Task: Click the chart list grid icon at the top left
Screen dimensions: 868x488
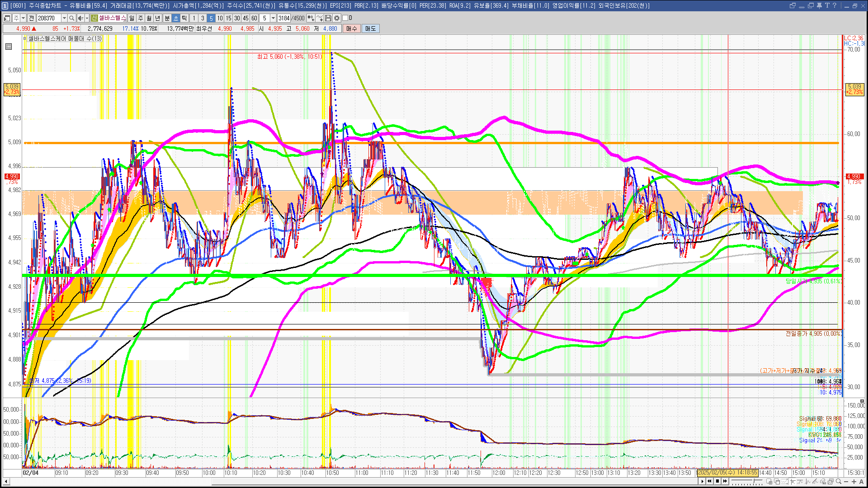Action: 9,47
